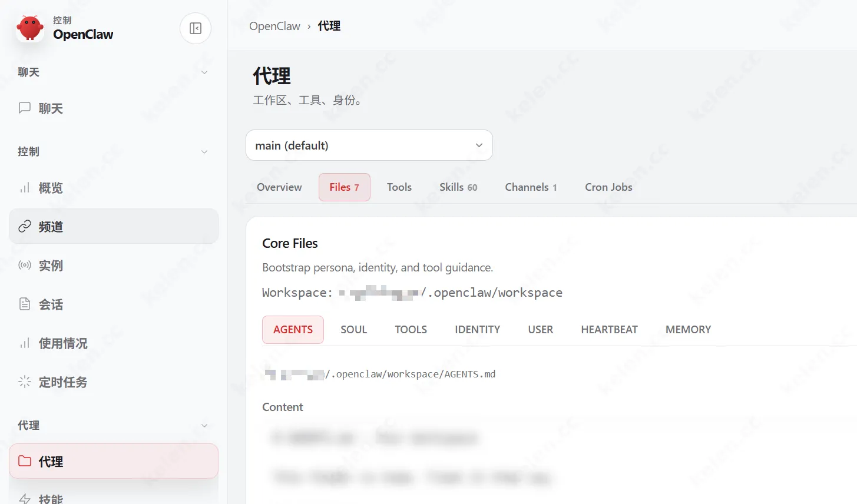The height and width of the screenshot is (504, 857).
Task: Collapse the 代理 section chevron
Action: coord(204,425)
